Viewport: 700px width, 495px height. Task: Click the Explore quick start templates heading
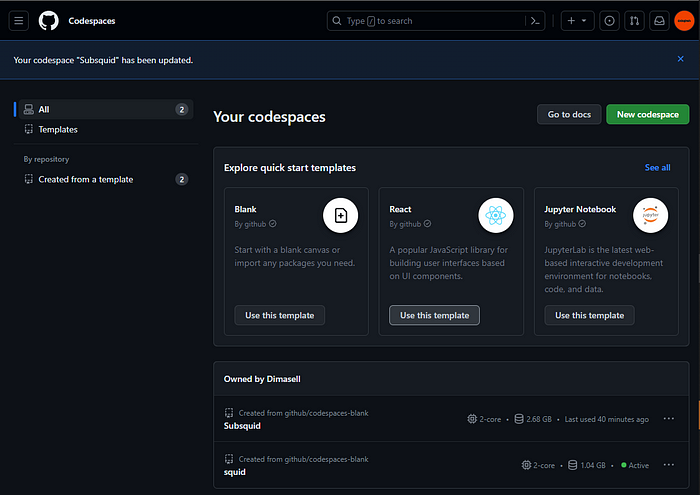point(290,168)
